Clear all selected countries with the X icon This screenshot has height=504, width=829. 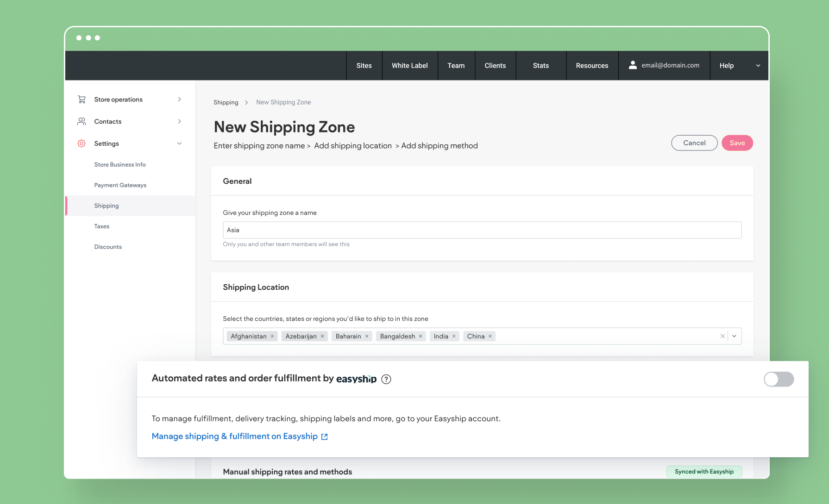pyautogui.click(x=722, y=336)
